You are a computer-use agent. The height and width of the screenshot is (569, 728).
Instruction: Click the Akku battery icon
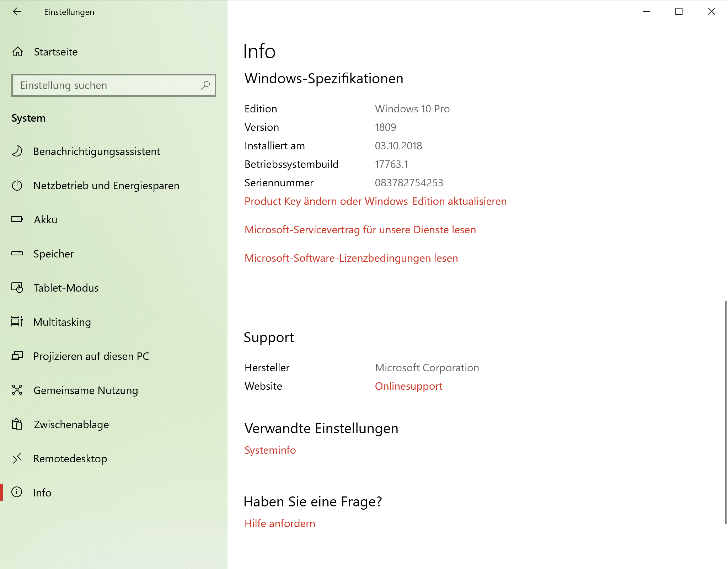point(17,219)
